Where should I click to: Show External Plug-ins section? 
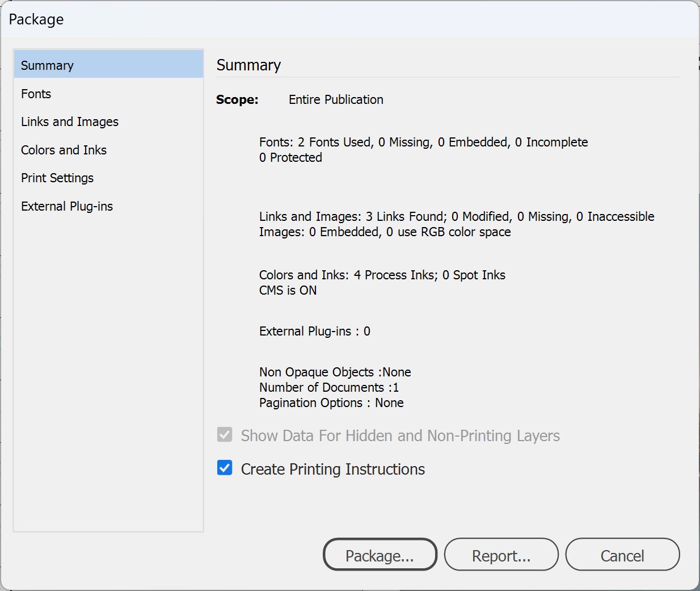[108, 206]
